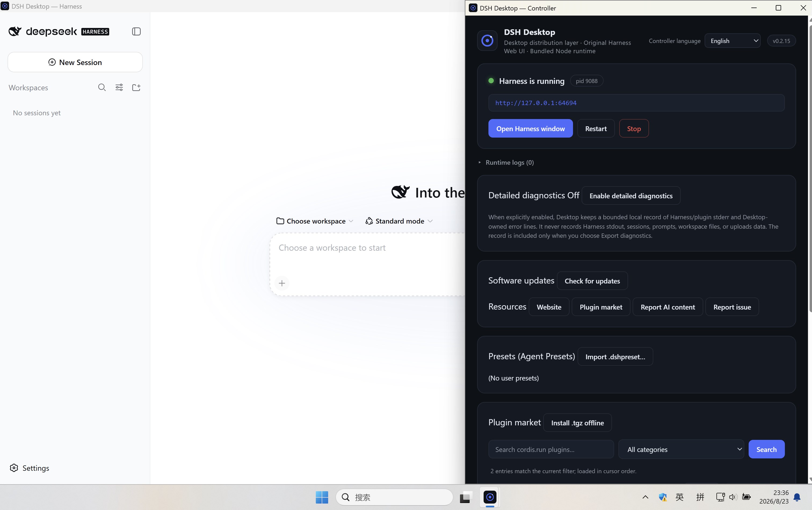Open Standard mode dropdown
Screen dimensions: 812x510
pos(399,221)
